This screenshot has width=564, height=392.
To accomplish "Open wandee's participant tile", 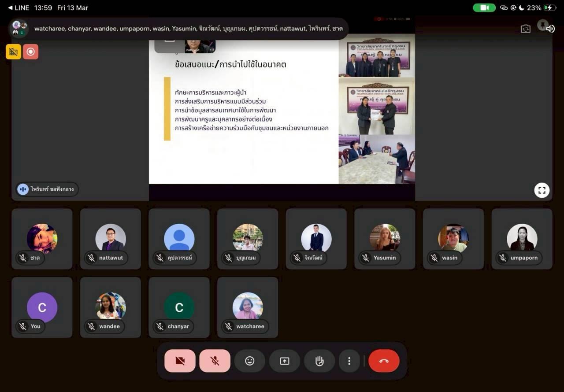I will pyautogui.click(x=111, y=307).
